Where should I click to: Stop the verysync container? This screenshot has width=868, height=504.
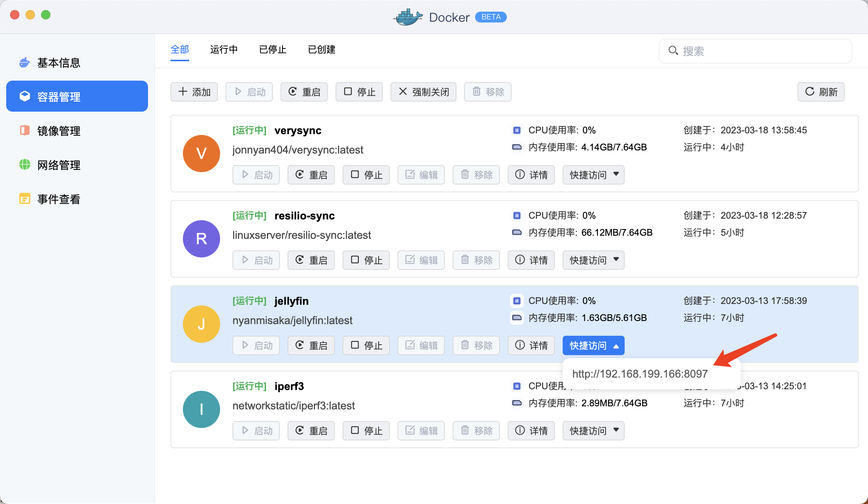point(366,175)
